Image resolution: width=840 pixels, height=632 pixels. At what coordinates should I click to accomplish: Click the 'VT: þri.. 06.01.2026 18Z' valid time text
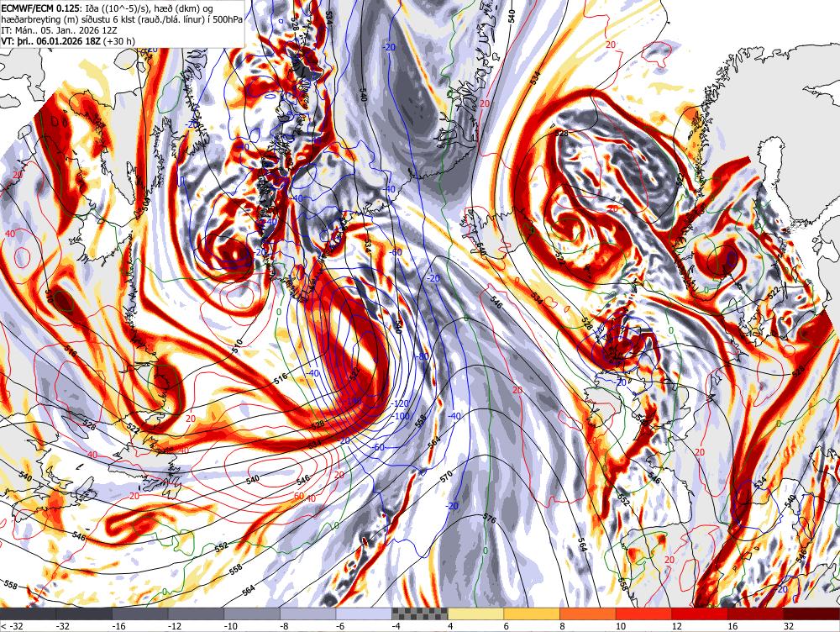(51, 41)
